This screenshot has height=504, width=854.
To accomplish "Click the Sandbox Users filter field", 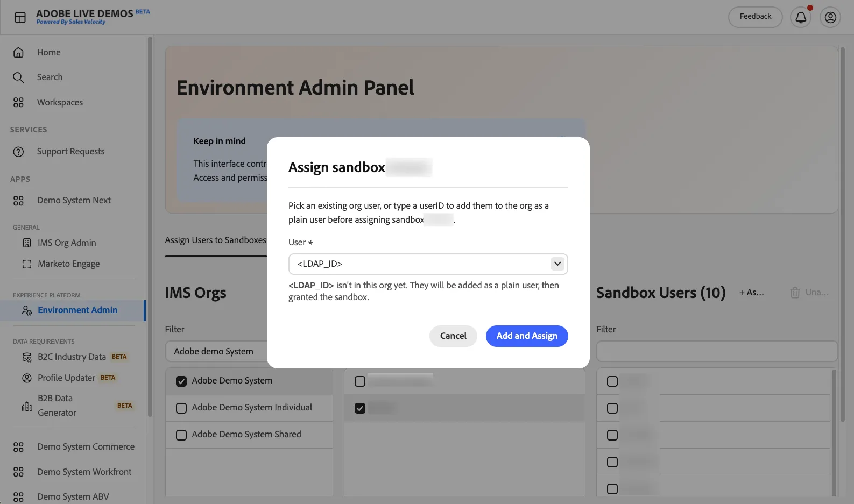I will [x=717, y=351].
